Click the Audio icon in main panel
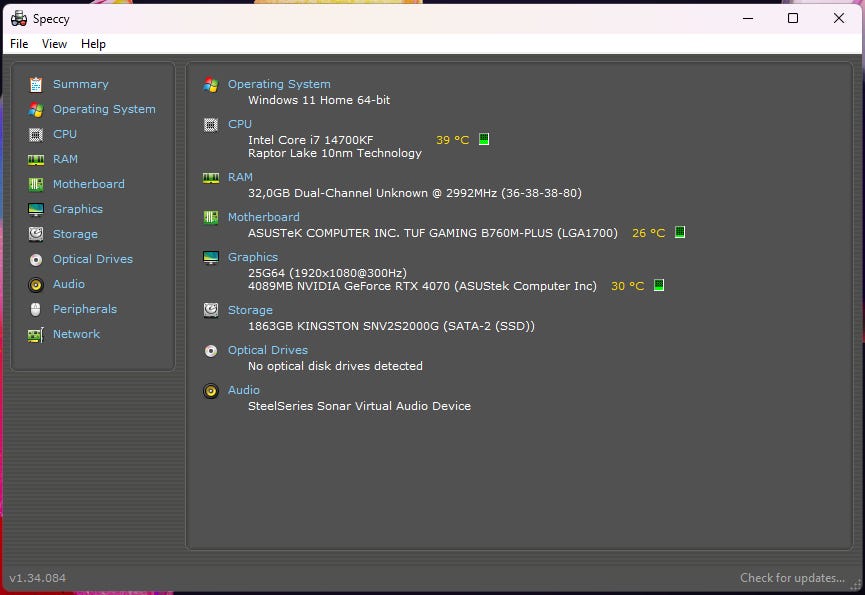The image size is (865, 595). [211, 391]
